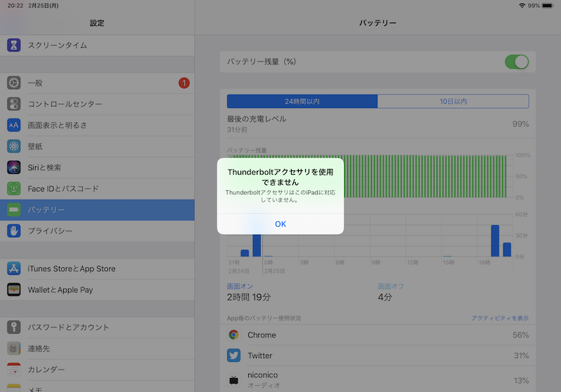The image size is (561, 392).
Task: Tap the iTunes Store and App Store icon
Action: tap(14, 269)
